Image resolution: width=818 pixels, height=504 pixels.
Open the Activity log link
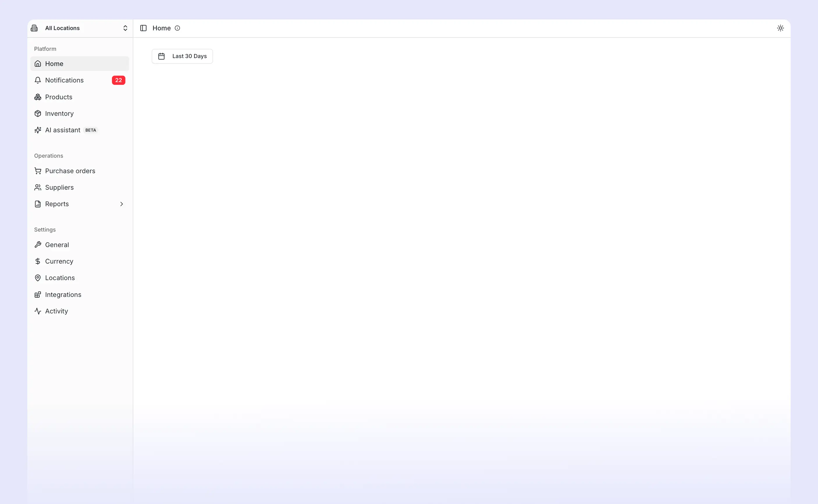[x=56, y=311]
